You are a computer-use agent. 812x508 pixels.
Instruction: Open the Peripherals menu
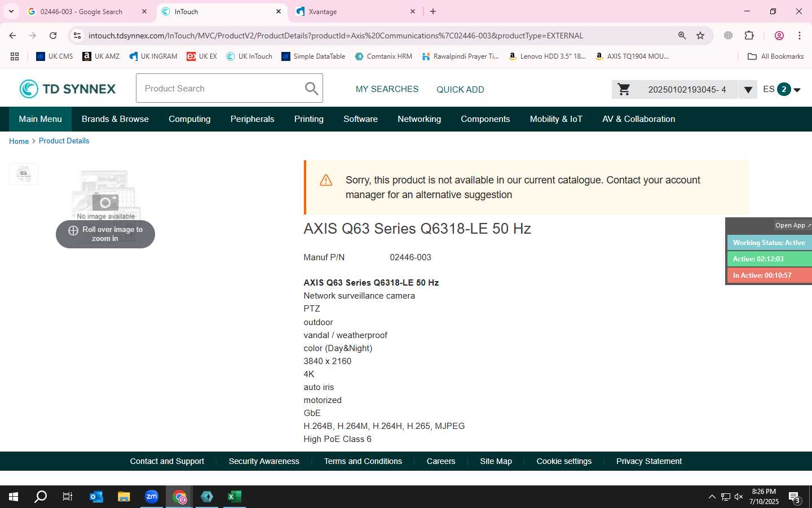coord(252,119)
